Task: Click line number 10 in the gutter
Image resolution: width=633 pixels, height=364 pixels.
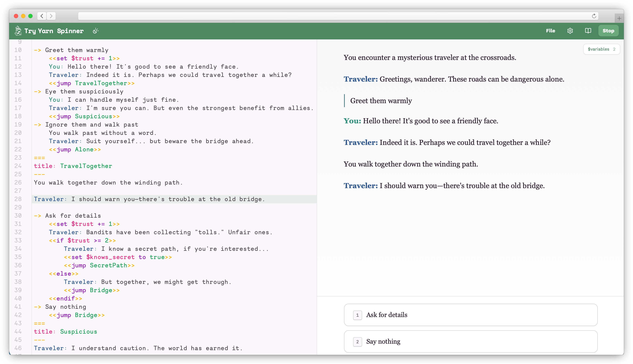Action: click(x=18, y=50)
